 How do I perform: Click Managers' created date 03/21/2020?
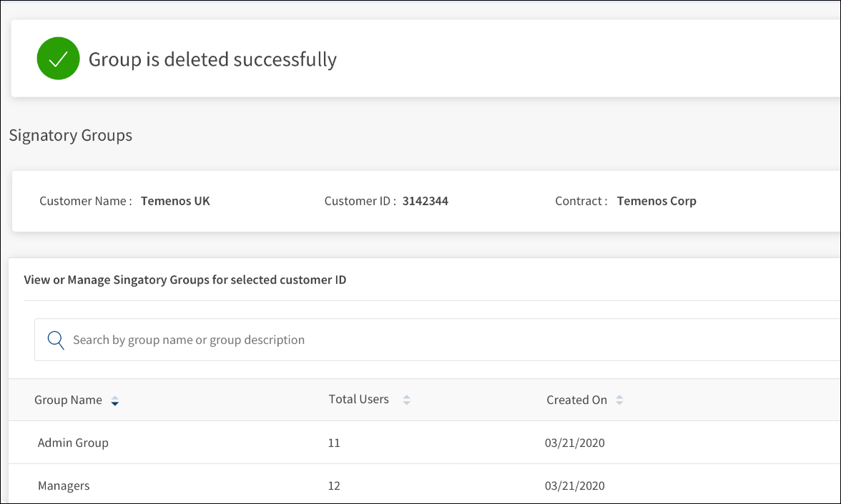575,485
